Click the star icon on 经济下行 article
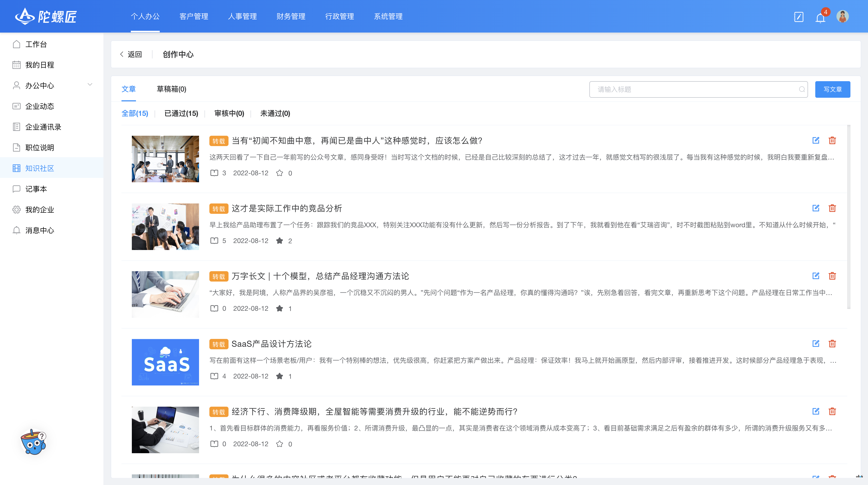 (x=279, y=444)
